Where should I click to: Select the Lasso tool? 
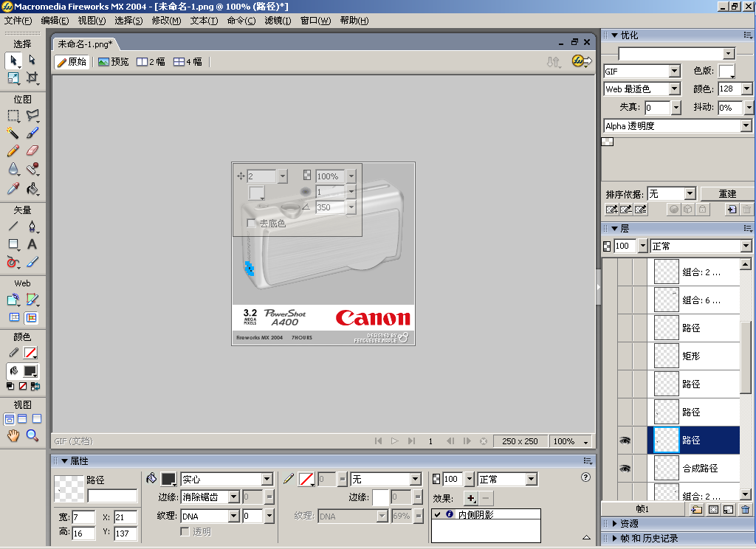(32, 116)
